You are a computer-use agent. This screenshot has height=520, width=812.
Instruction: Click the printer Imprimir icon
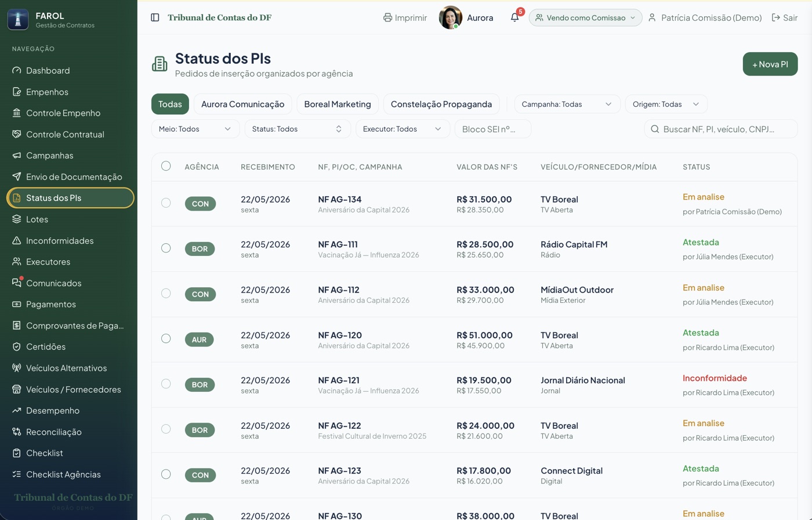[388, 17]
